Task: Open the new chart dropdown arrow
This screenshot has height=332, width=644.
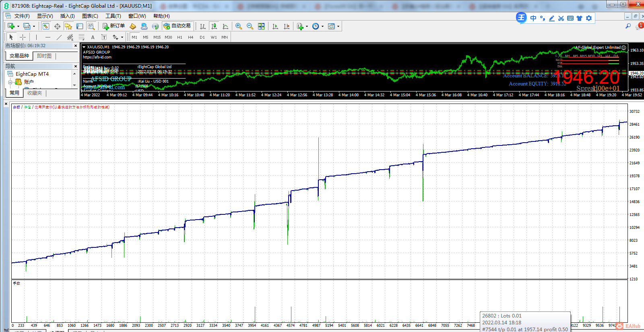Action: 18,27
